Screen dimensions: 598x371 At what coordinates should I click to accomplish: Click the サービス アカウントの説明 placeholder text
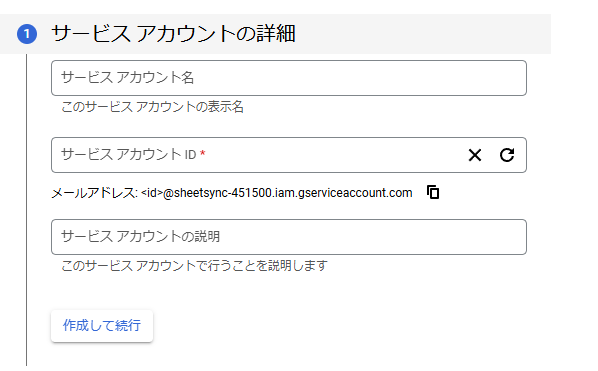click(140, 236)
